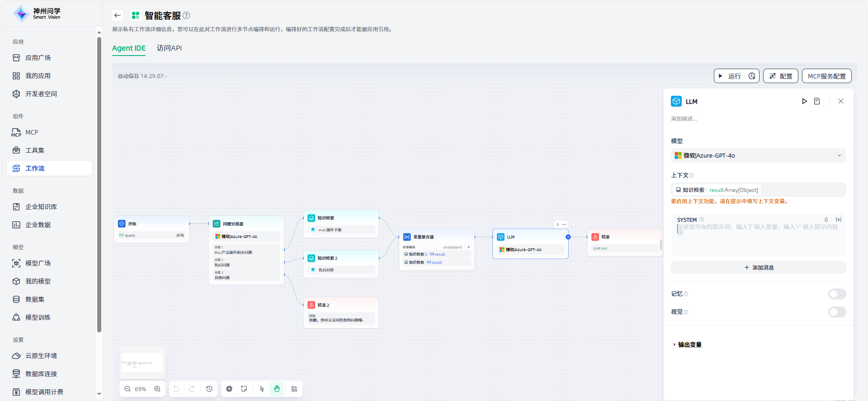Click the add node plus icon
The image size is (868, 401).
coord(229,389)
